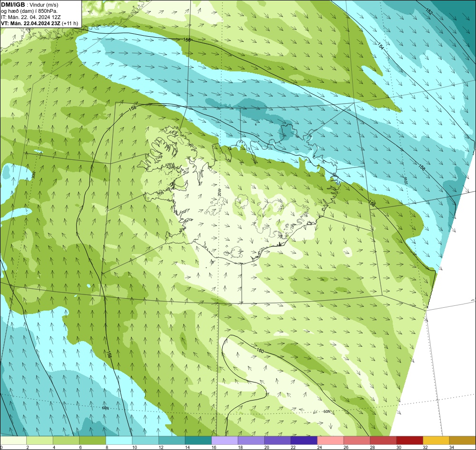Click the "30W" meridian label
Viewport: 476px width, 450px height.
coord(34,175)
